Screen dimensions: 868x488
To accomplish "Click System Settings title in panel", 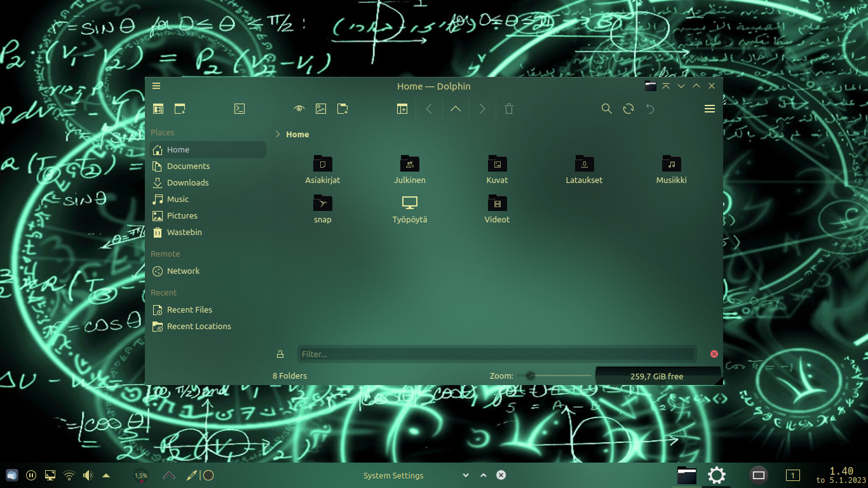I will [x=393, y=475].
